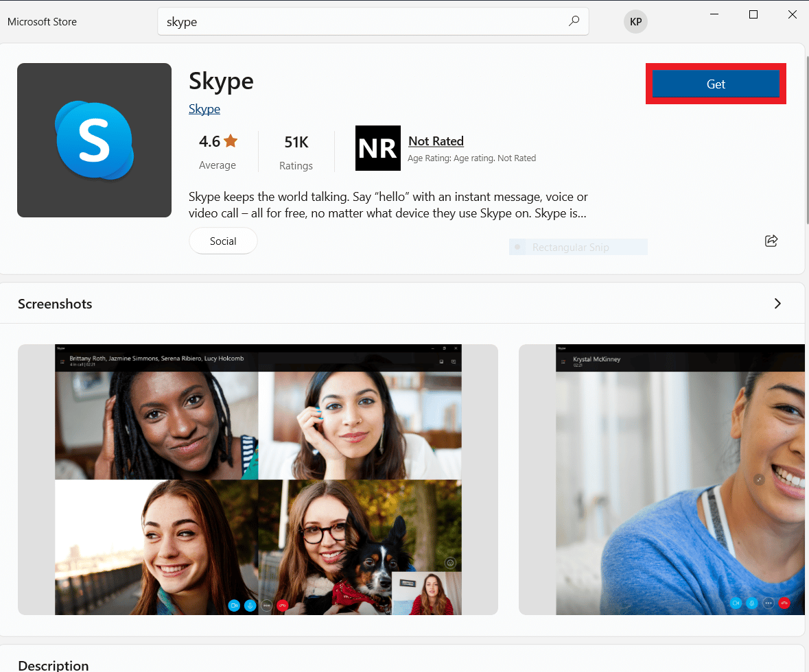Click the Skype app title heading
809x672 pixels.
[x=221, y=82]
